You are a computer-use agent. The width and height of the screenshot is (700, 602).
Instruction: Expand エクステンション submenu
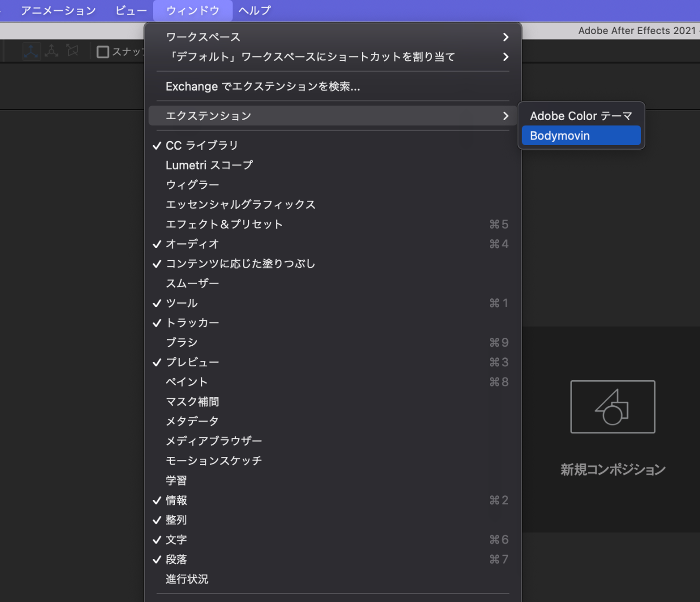pos(333,116)
